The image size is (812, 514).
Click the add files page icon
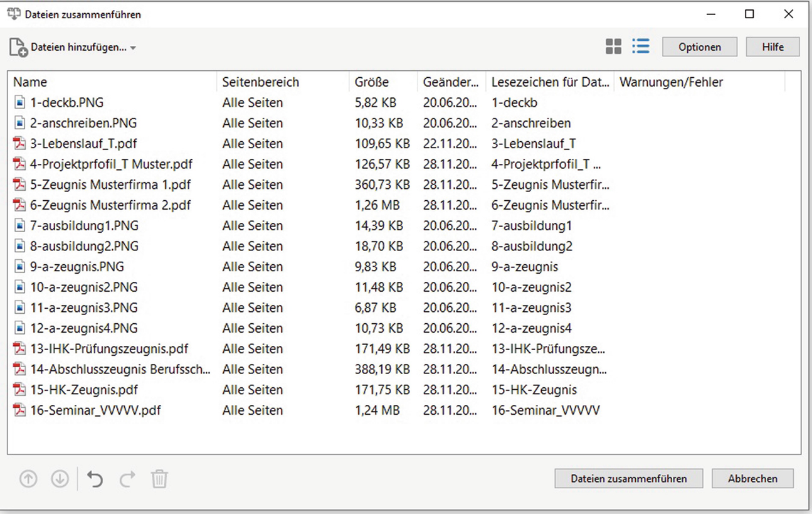point(18,48)
